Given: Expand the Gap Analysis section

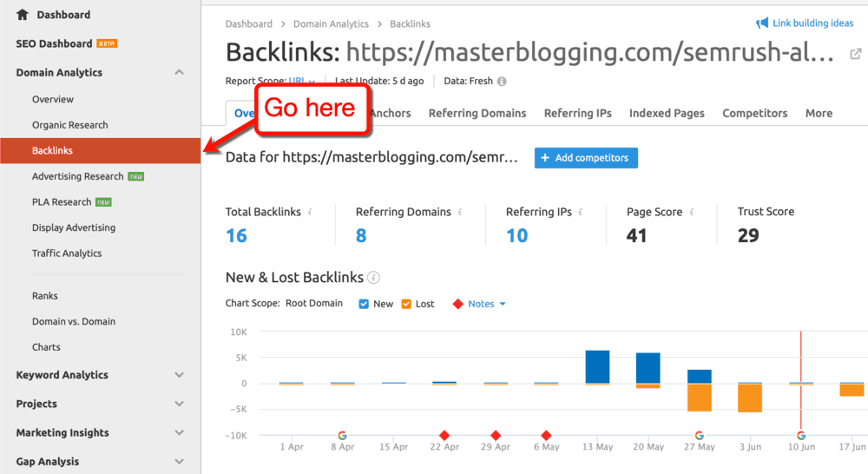Looking at the screenshot, I should coord(179,461).
